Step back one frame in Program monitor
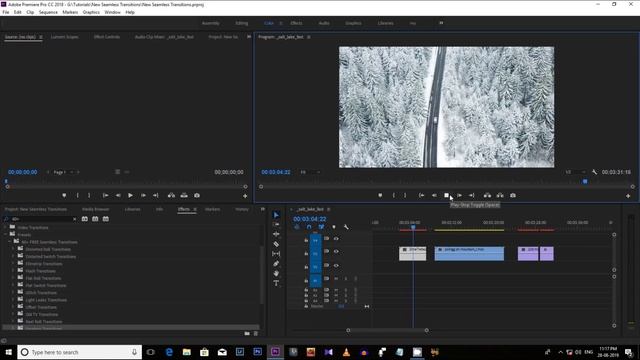640x360 pixels. 434,196
